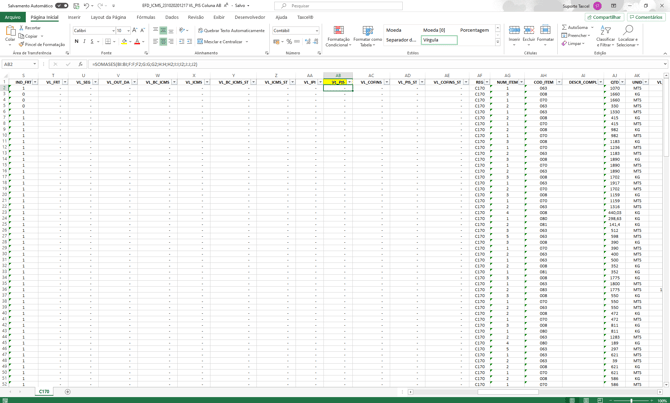670x403 pixels.
Task: Click the C170 sheet tab
Action: 44,392
